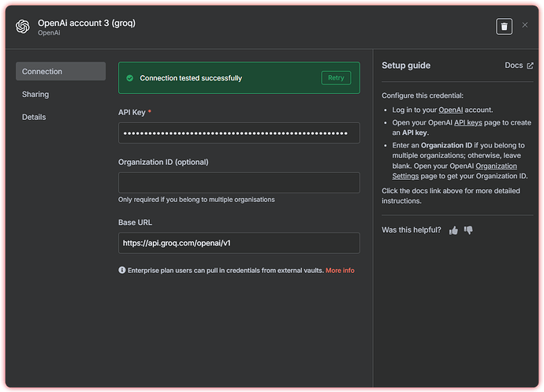Click the thumbs down icon

click(x=468, y=230)
